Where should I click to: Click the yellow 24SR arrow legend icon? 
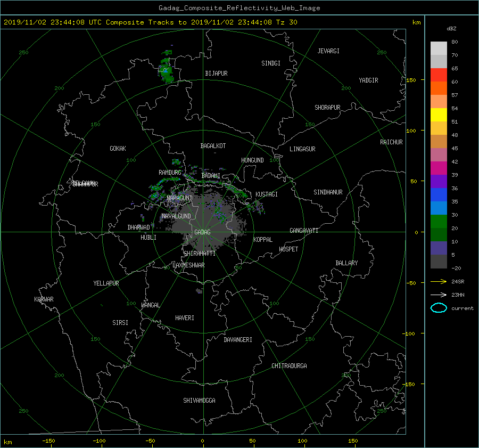coord(439,281)
